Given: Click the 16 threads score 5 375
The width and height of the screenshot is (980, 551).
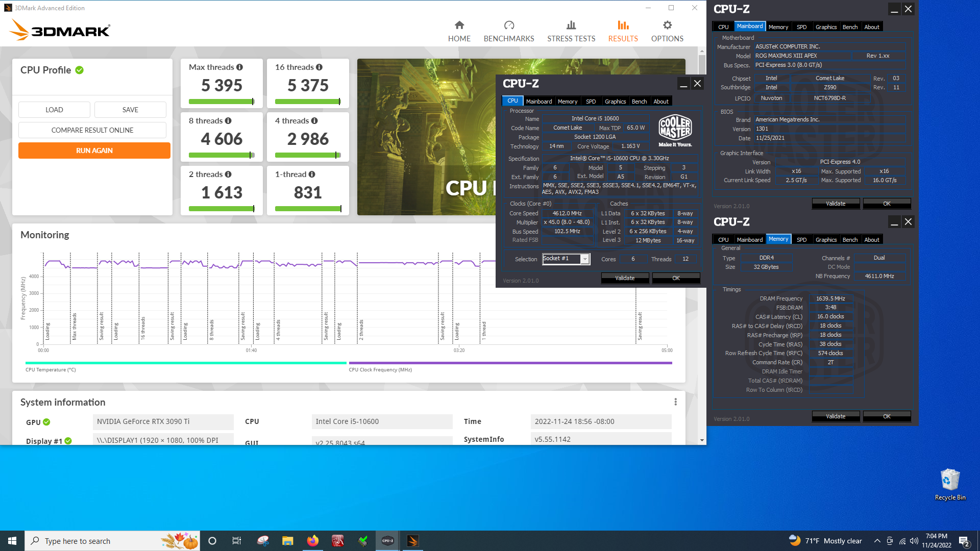Looking at the screenshot, I should pos(308,85).
